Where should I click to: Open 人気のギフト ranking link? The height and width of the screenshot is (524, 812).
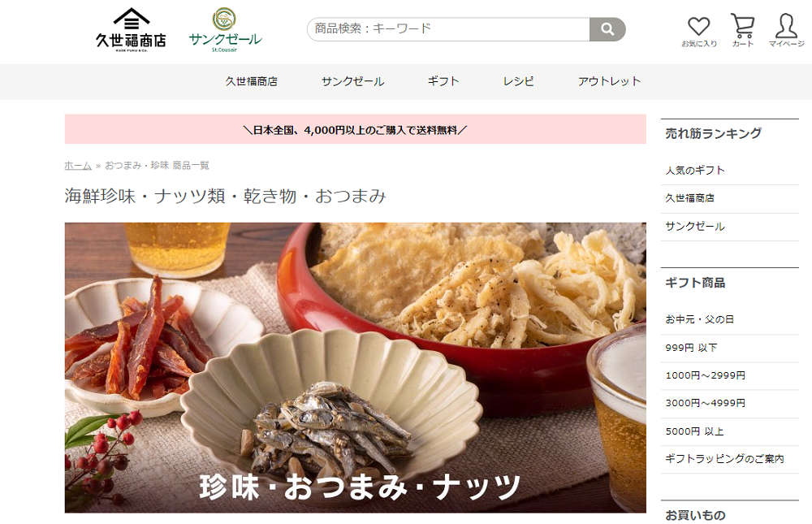[695, 170]
